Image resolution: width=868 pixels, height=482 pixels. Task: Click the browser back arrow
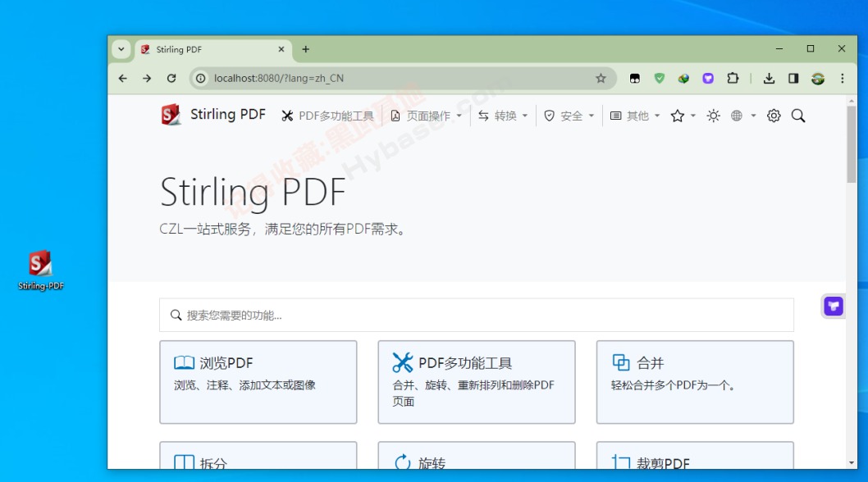(x=123, y=78)
